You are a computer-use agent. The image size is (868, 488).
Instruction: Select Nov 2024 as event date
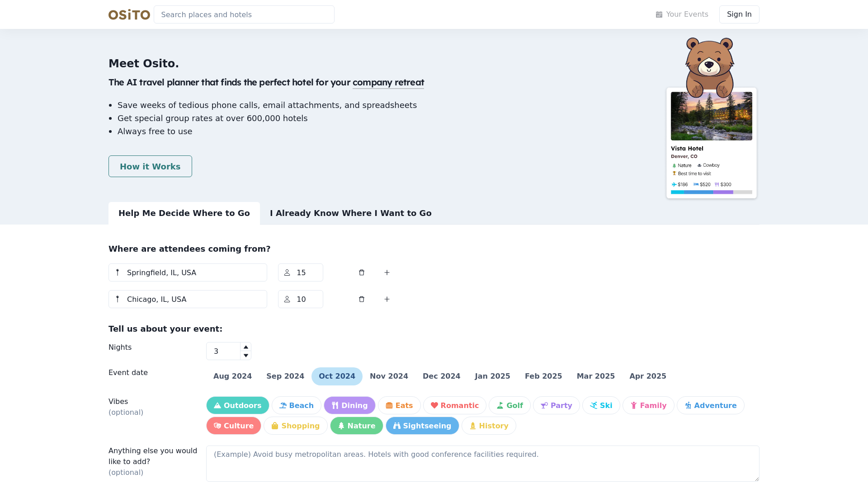[x=389, y=376]
